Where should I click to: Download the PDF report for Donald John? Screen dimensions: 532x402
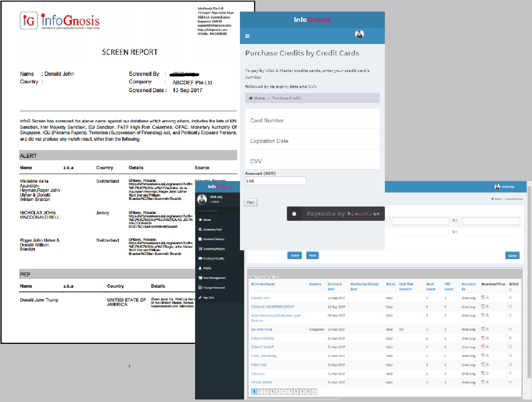(x=483, y=297)
